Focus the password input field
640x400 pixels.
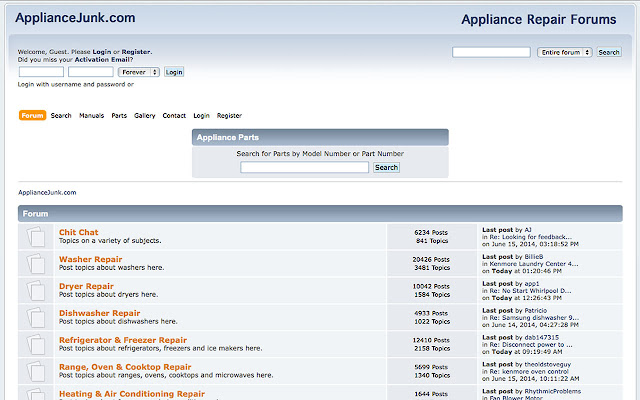[91, 72]
